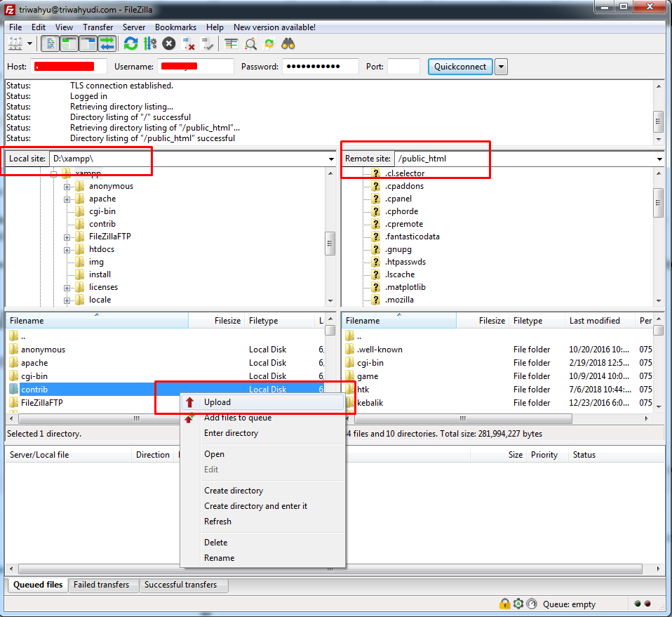672x617 pixels.
Task: Open the Server menu
Action: [134, 27]
